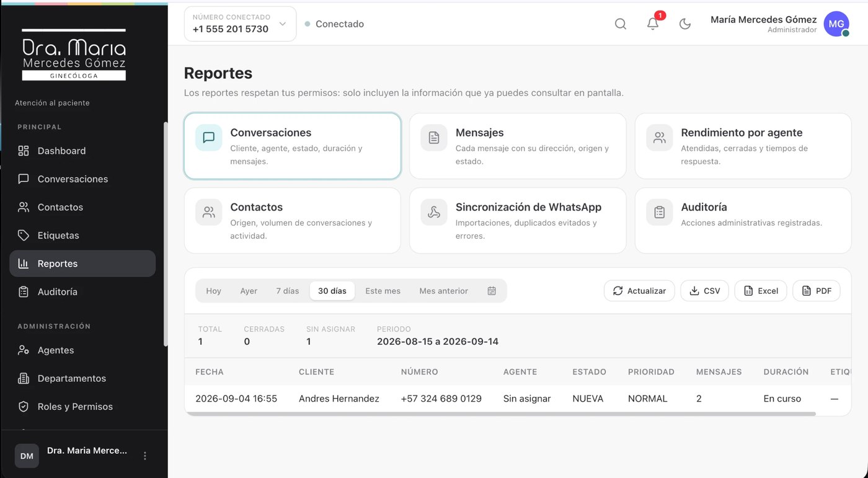Select Reportes in the sidebar
Screen dimensions: 868x478
pyautogui.click(x=82, y=263)
